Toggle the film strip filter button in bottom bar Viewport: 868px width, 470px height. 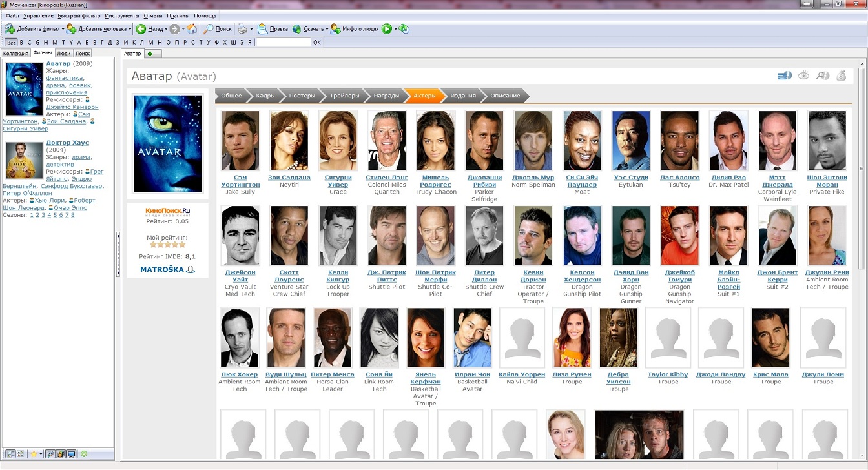click(x=61, y=454)
